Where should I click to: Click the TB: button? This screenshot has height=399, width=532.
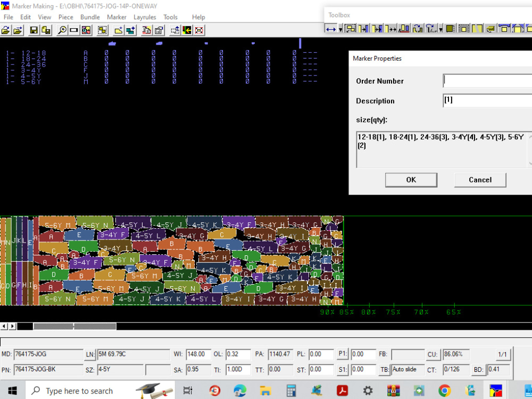(x=385, y=370)
